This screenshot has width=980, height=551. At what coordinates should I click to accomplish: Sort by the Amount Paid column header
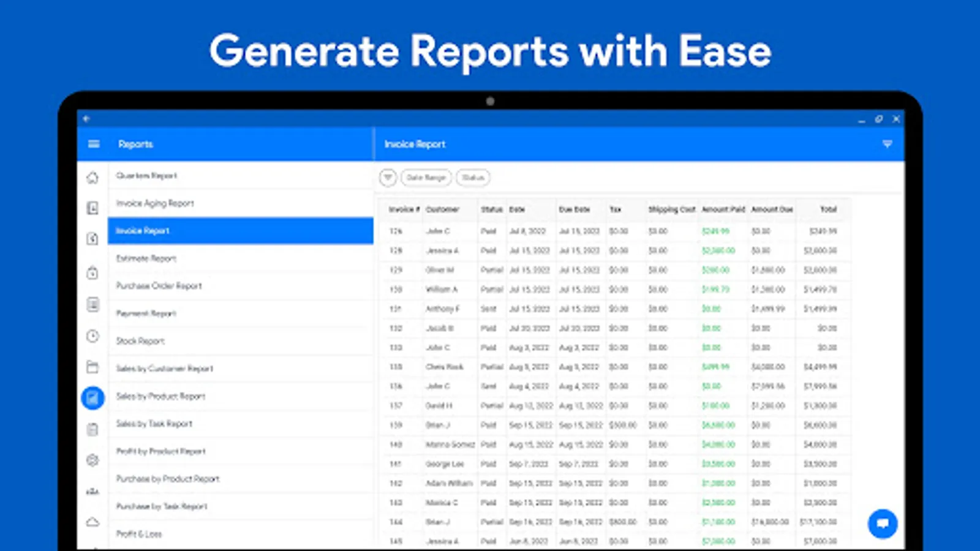coord(723,209)
